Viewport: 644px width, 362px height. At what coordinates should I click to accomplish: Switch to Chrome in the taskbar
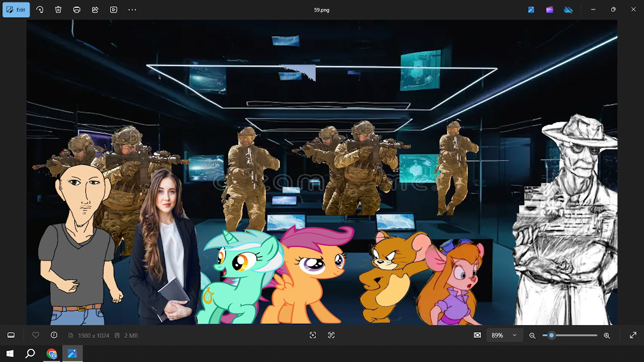[52, 354]
